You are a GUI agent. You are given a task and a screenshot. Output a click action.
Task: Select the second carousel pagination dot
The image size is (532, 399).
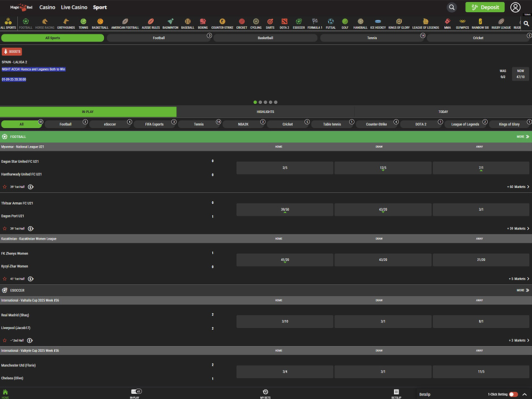tap(260, 102)
